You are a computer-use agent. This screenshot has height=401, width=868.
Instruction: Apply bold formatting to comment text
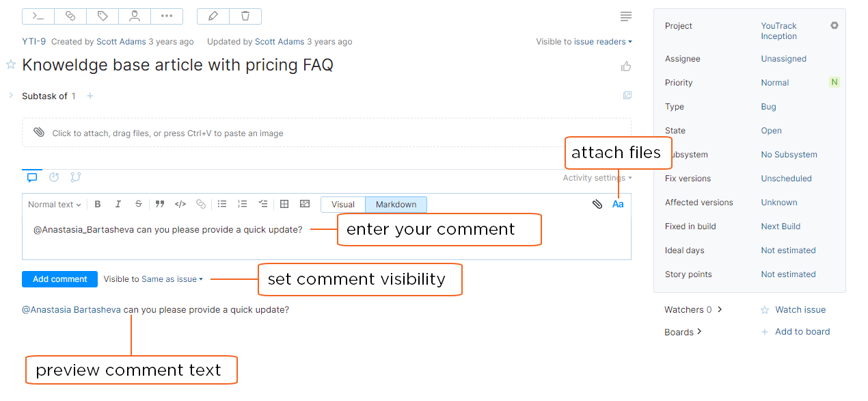click(98, 204)
